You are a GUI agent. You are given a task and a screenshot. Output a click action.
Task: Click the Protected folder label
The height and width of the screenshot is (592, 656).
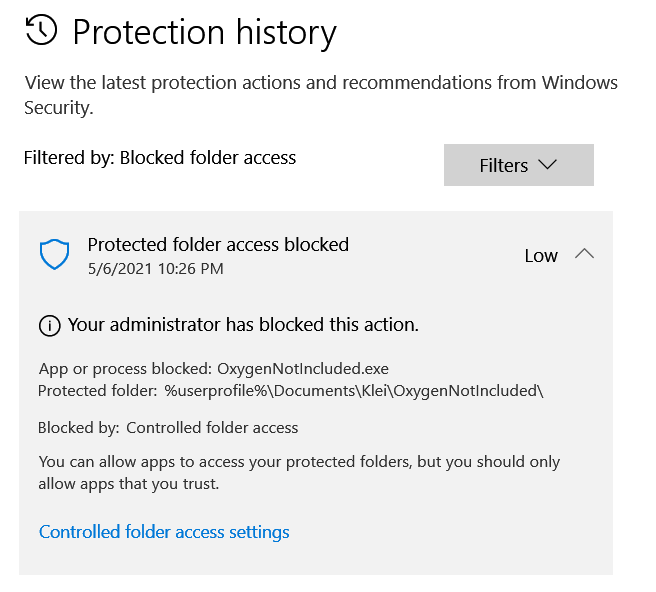(x=98, y=390)
